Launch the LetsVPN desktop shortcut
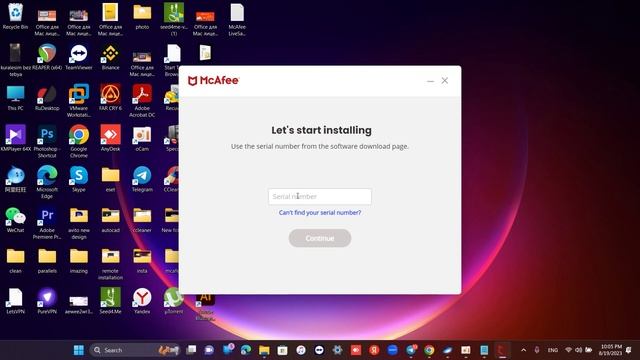 click(x=16, y=301)
